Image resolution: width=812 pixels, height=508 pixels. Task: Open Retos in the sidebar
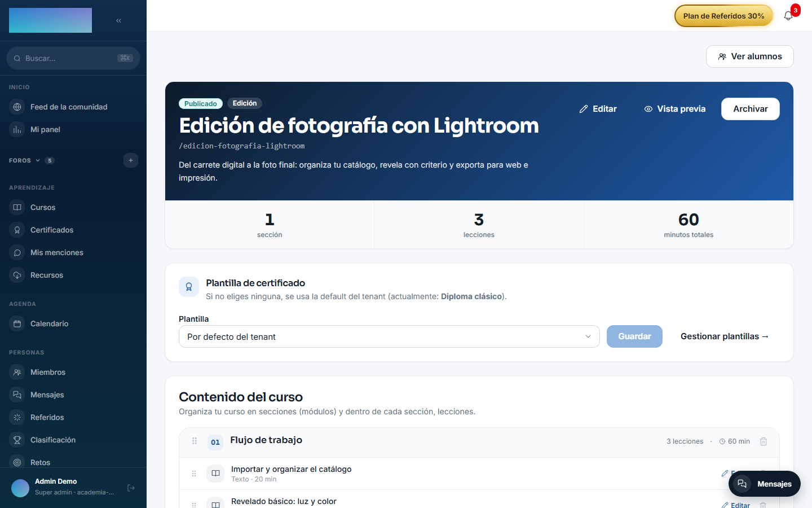tap(73, 462)
